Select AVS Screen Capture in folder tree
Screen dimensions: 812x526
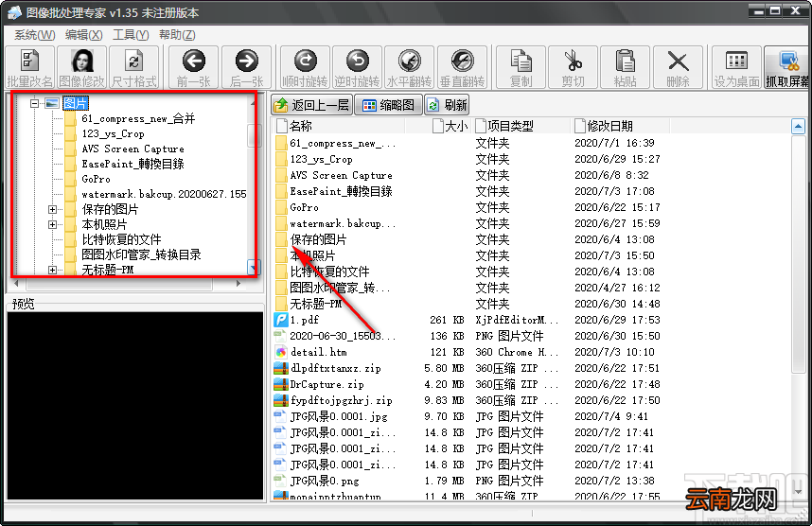[132, 149]
